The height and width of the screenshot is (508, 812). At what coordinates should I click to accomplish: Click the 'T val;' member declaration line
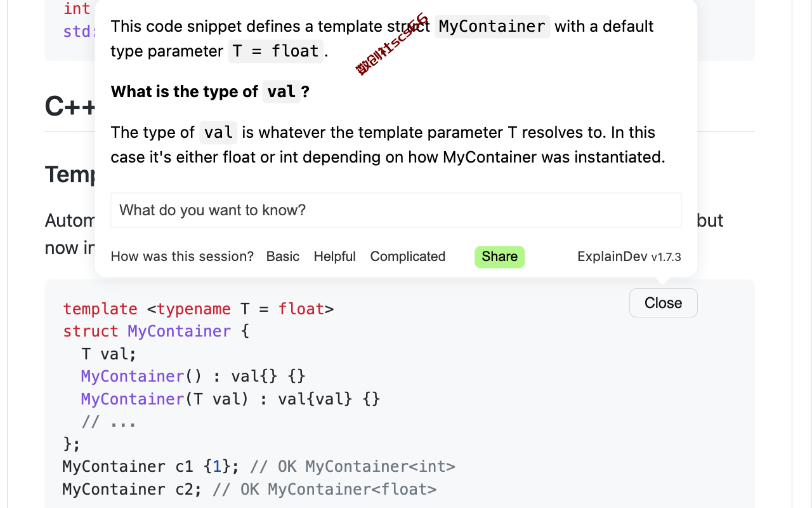109,354
